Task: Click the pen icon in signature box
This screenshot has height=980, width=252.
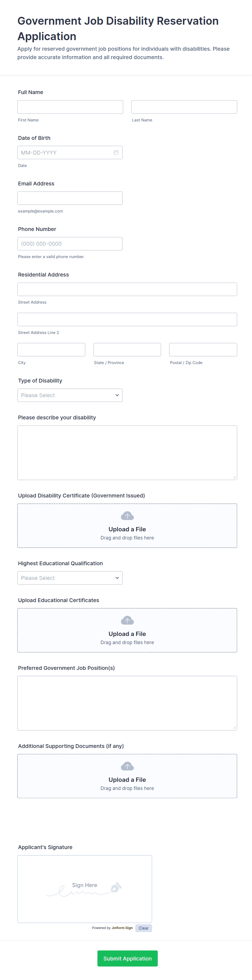Action: tap(115, 887)
